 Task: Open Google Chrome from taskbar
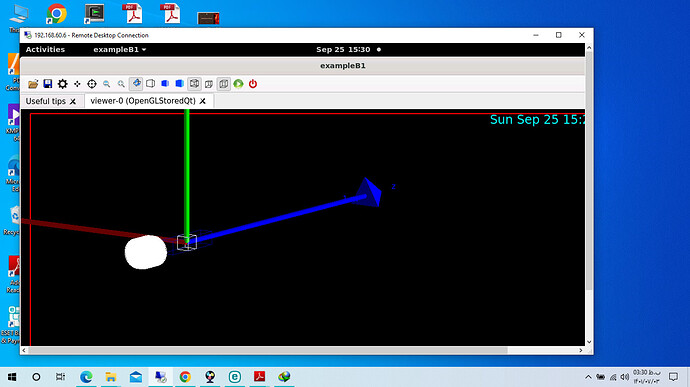pyautogui.click(x=185, y=377)
